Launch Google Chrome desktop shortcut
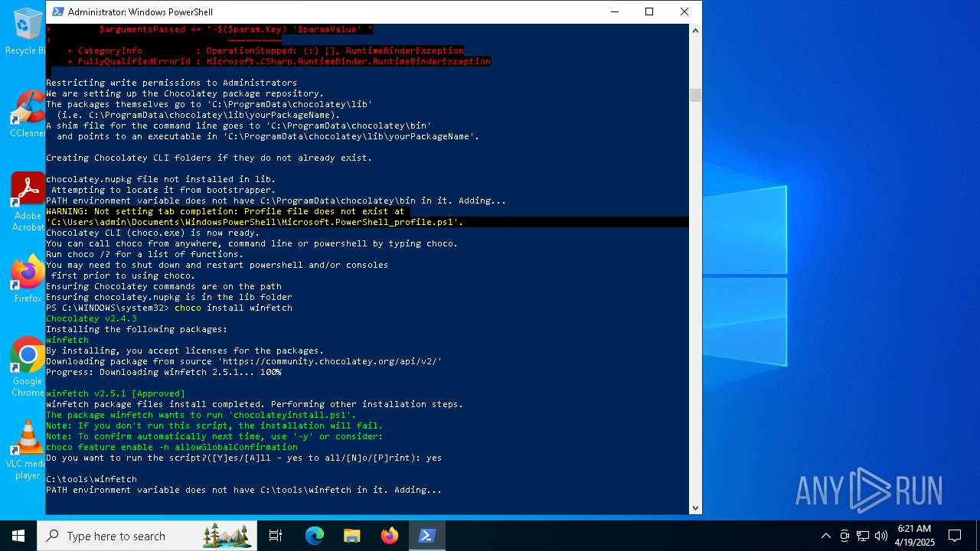Screen dimensions: 980x551 28,367
